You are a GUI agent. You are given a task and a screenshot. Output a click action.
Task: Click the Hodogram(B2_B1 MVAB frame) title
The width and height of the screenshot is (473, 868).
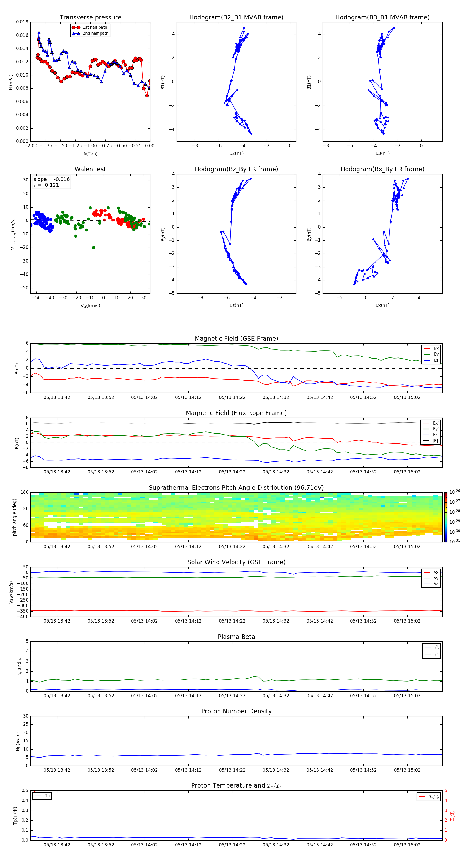point(236,18)
